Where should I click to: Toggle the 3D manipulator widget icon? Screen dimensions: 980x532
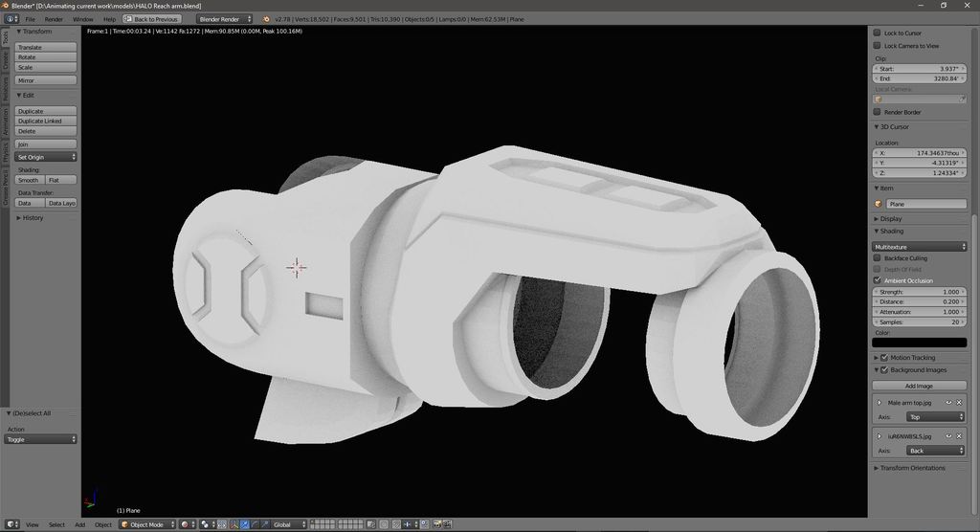click(x=233, y=524)
